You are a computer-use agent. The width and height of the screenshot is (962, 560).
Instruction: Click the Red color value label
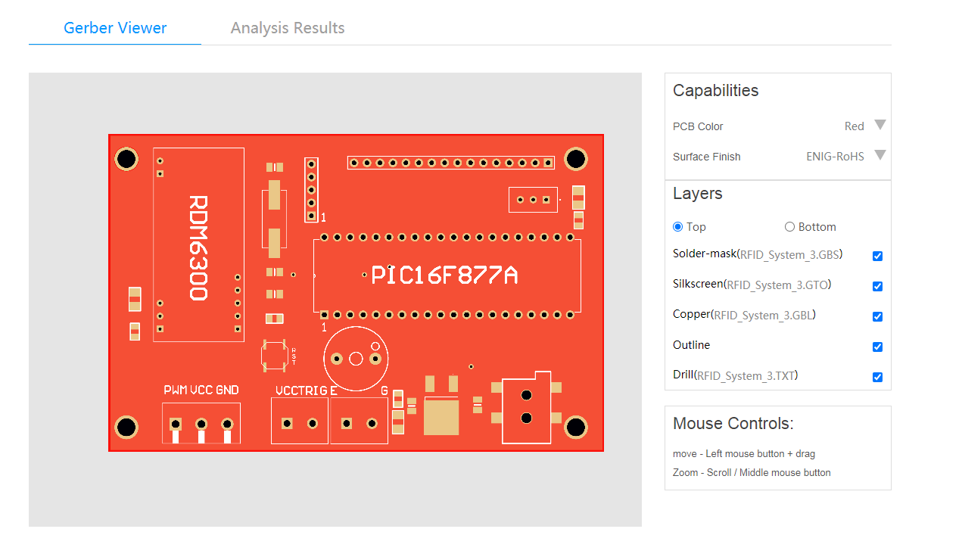tap(854, 126)
